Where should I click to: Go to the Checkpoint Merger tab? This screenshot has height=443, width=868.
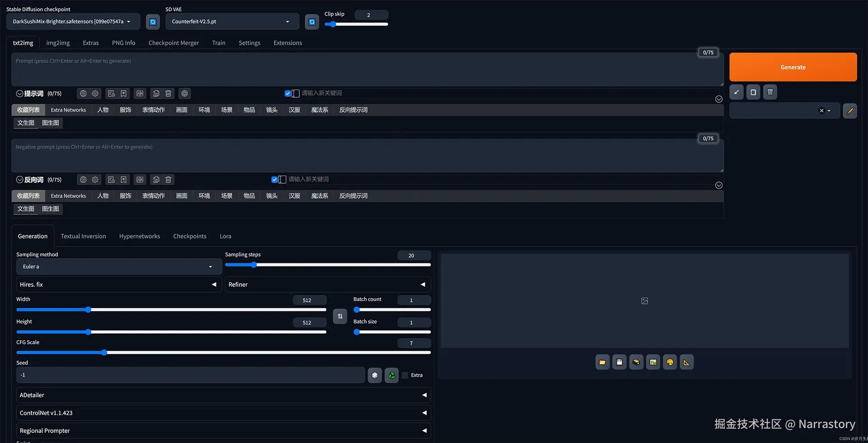(174, 43)
